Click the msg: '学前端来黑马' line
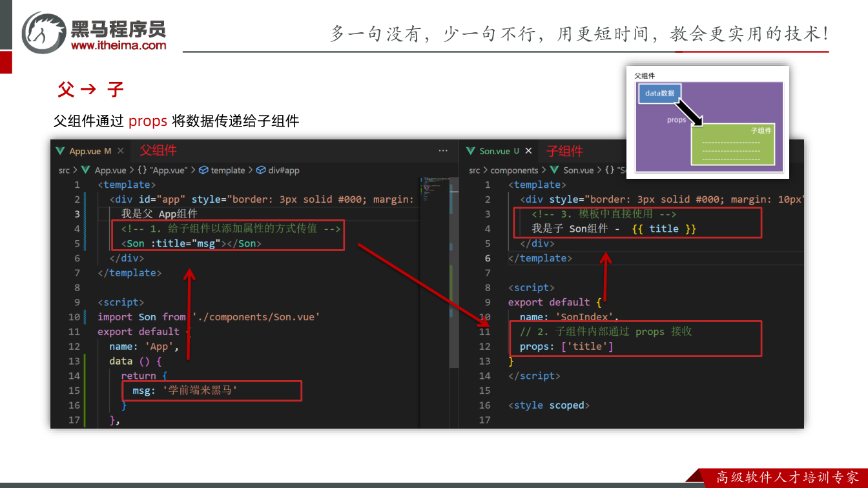Image resolution: width=868 pixels, height=488 pixels. [x=185, y=391]
